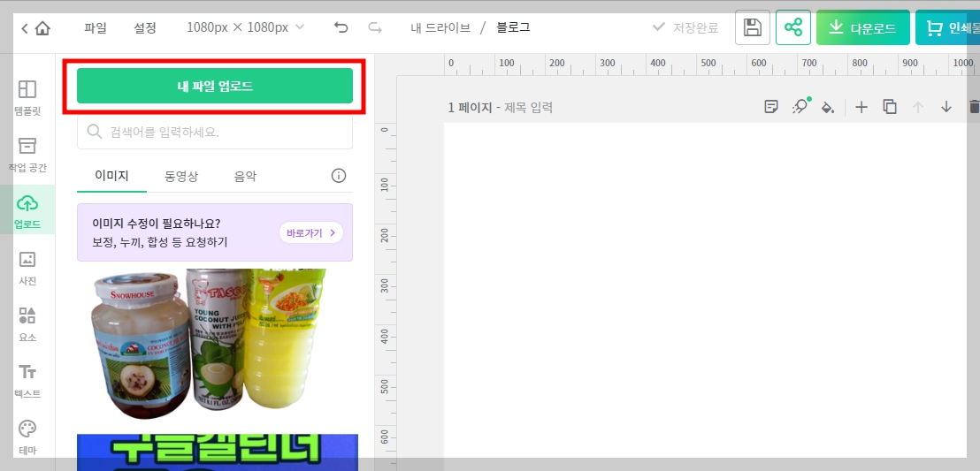Select the blue 구글캘린더 uploaded image
980x471 pixels.
[218, 452]
